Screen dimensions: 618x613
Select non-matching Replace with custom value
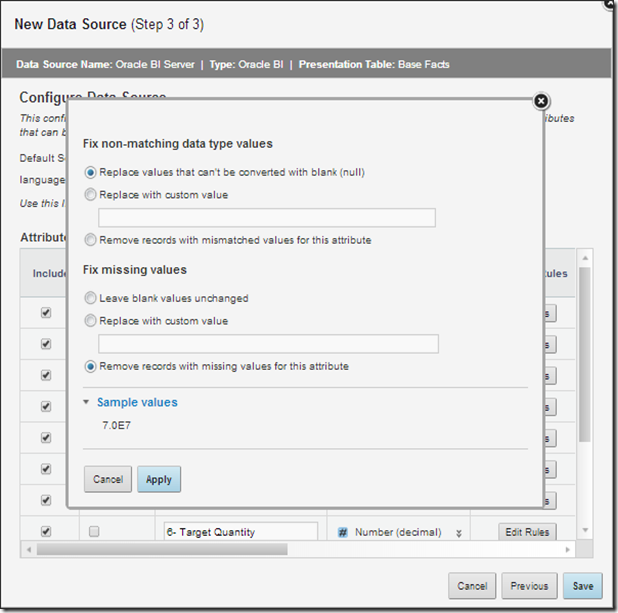(x=91, y=195)
